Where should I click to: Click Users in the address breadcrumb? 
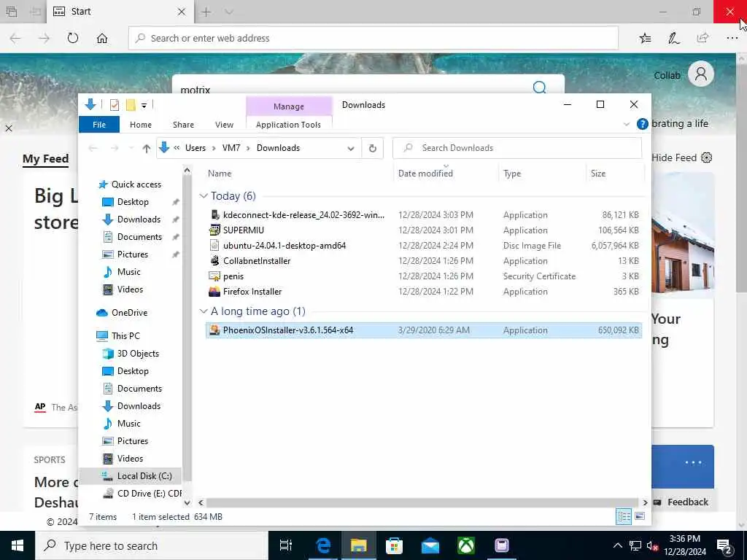(x=196, y=148)
